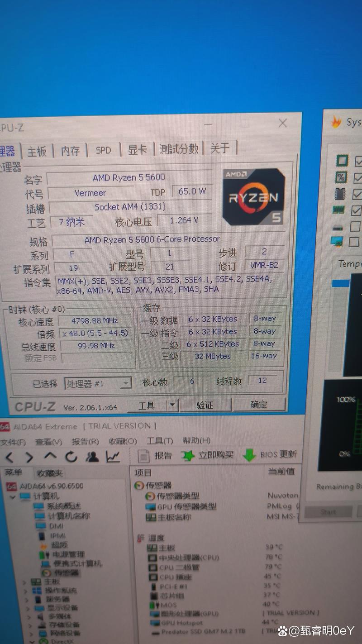This screenshot has width=362, height=644.
Task: Open the report wizard person icon
Action: (93, 457)
